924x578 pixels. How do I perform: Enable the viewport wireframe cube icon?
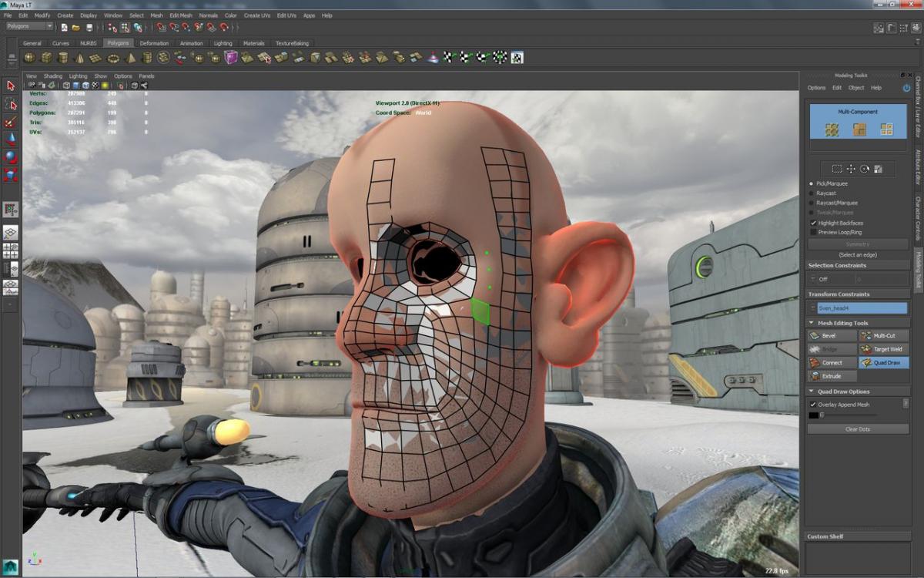tap(66, 86)
